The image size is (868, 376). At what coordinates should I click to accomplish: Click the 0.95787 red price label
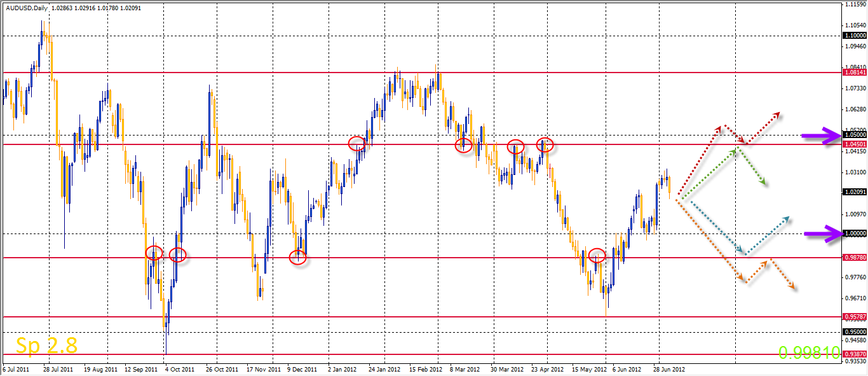[854, 316]
